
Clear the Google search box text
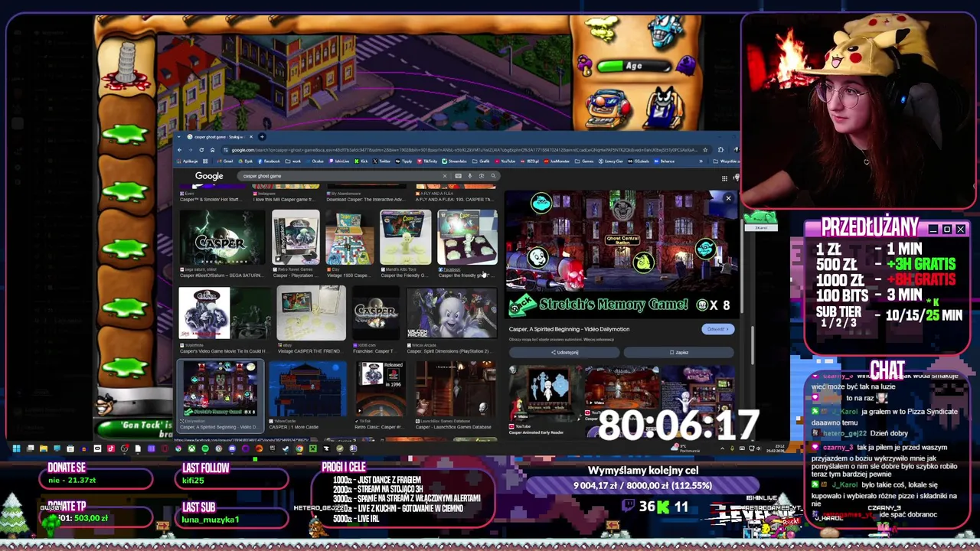445,176
